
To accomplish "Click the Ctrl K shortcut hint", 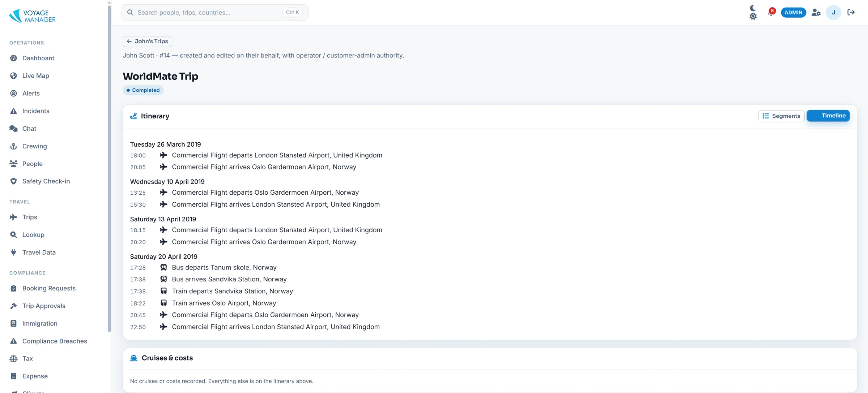I will (x=292, y=13).
